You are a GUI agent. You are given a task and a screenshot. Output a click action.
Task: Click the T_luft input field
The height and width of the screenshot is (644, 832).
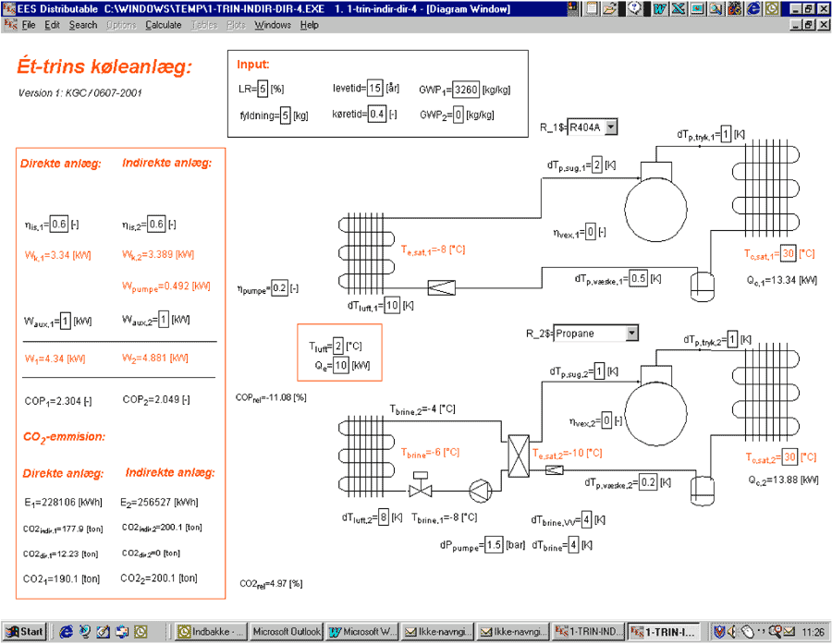pyautogui.click(x=339, y=346)
